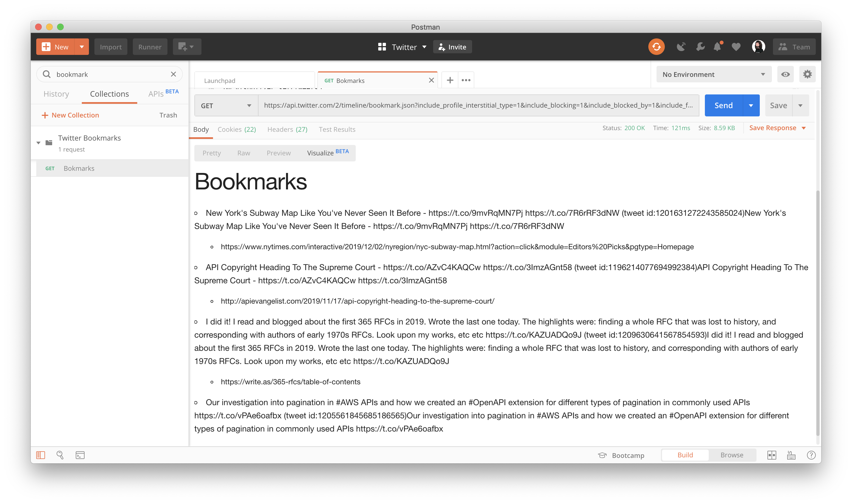The width and height of the screenshot is (852, 504).
Task: Click the magnifier icon in sidebar search
Action: pyautogui.click(x=46, y=74)
